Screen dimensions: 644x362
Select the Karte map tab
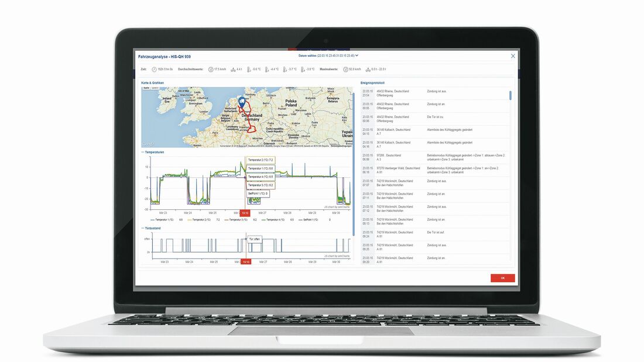click(145, 88)
